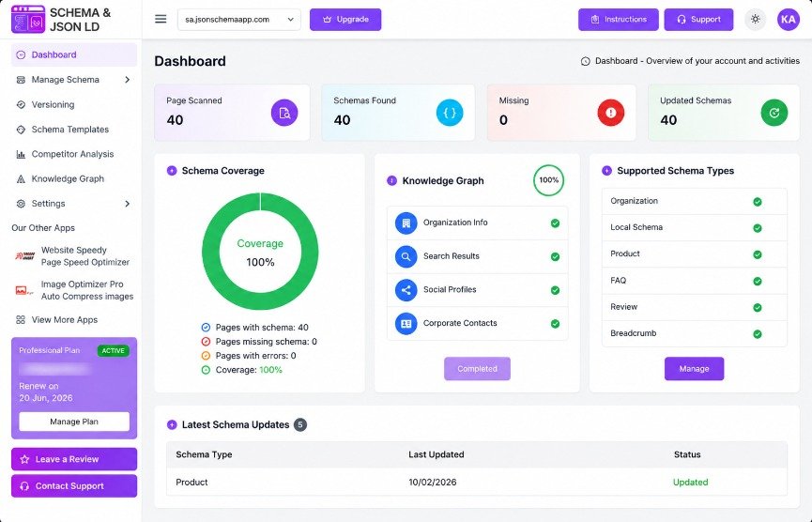812x522 pixels.
Task: Click Organization Info green checkmark
Action: point(555,223)
